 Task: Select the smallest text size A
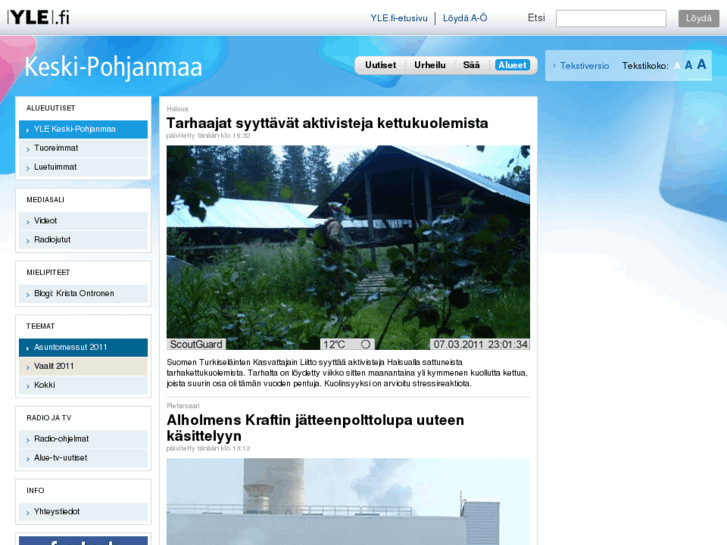(677, 66)
